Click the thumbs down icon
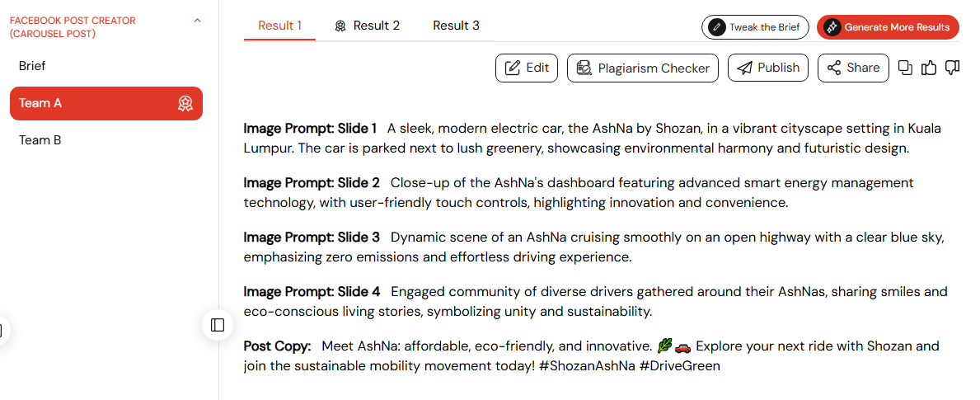The width and height of the screenshot is (980, 400). (952, 68)
